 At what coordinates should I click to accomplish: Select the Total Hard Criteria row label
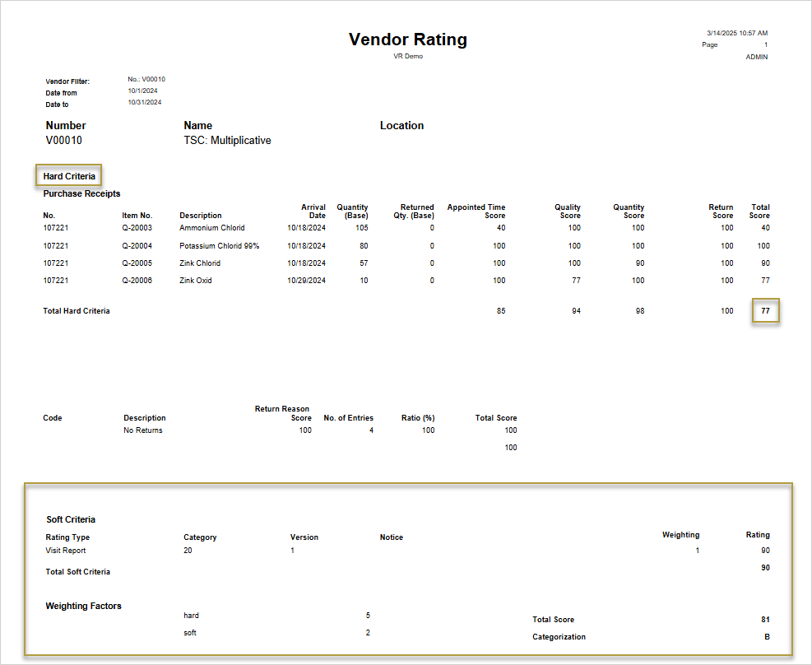76,311
